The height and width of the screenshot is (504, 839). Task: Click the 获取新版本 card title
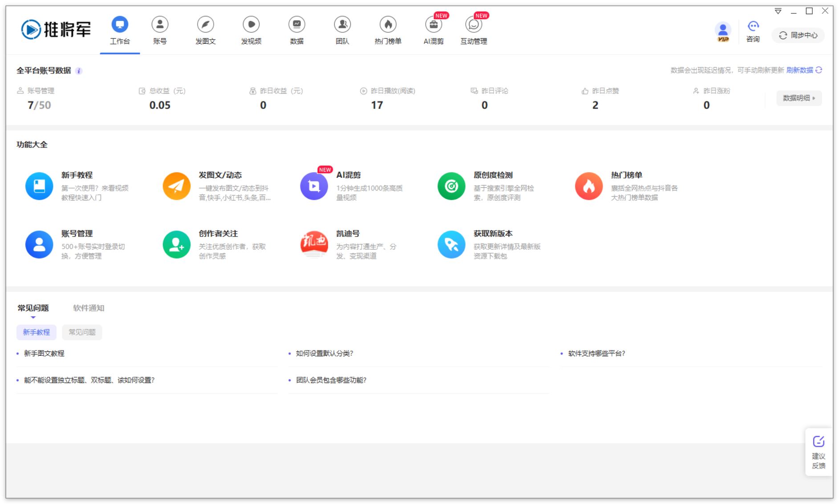(493, 233)
